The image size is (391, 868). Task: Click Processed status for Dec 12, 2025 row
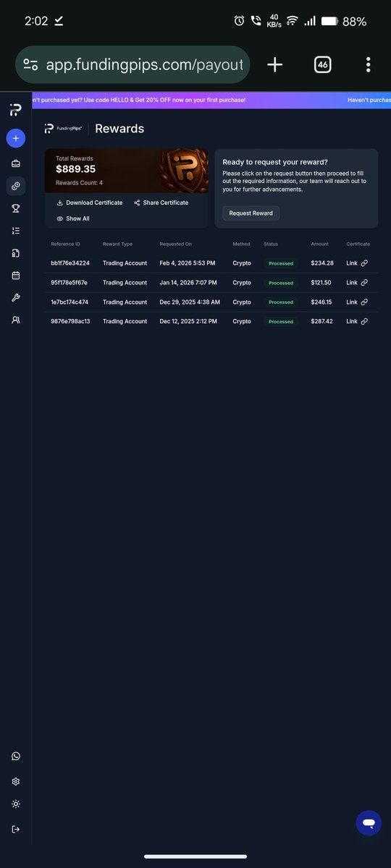point(280,321)
